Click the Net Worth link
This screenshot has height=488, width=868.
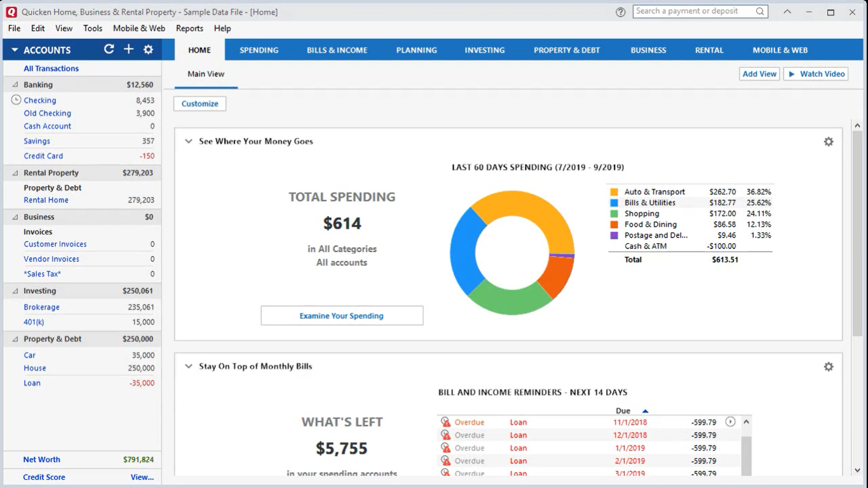pos(42,459)
